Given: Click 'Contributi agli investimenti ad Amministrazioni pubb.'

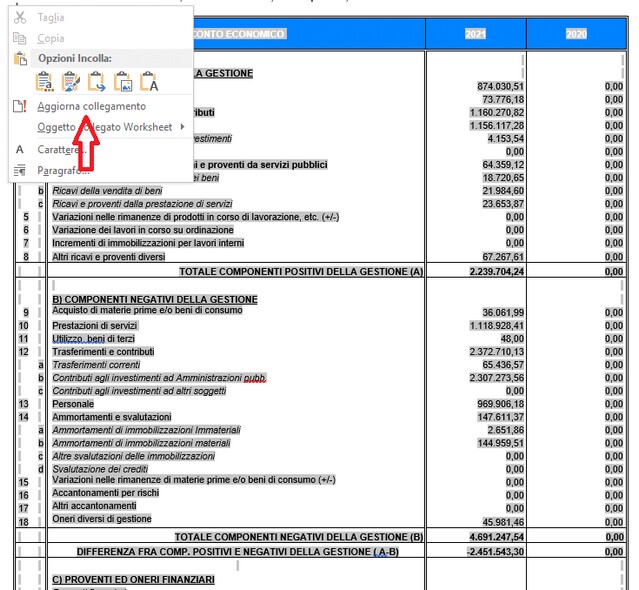Looking at the screenshot, I should [159, 378].
